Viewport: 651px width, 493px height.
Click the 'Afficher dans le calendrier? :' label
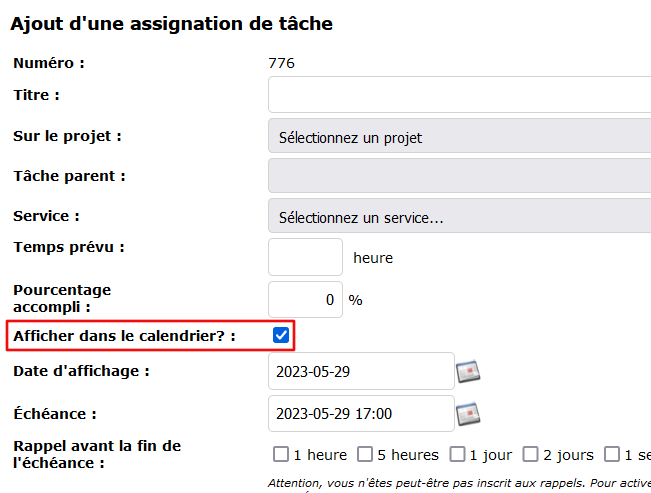[124, 336]
